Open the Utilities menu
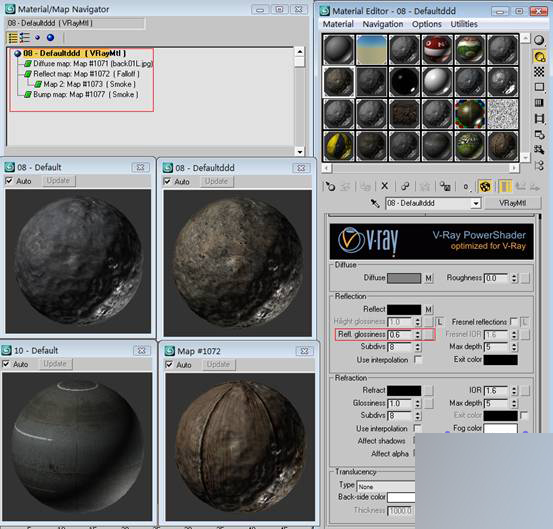 pos(464,24)
